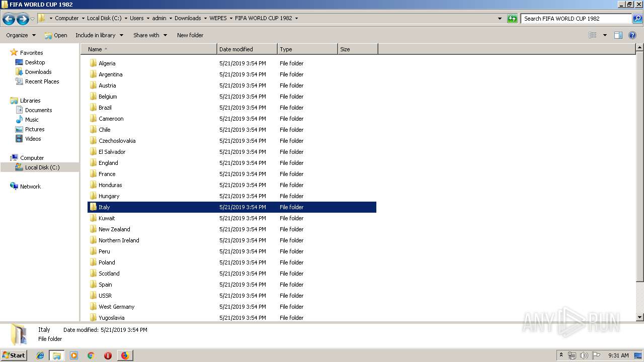
Task: Click the search magnifier icon
Action: (637, 19)
